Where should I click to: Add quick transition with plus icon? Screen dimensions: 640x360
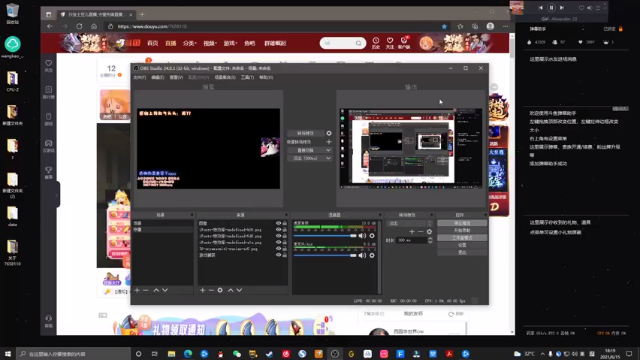click(x=329, y=142)
